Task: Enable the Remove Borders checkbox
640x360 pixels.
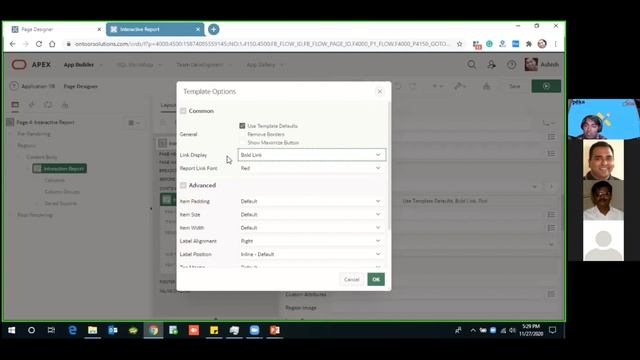Action: (x=242, y=134)
